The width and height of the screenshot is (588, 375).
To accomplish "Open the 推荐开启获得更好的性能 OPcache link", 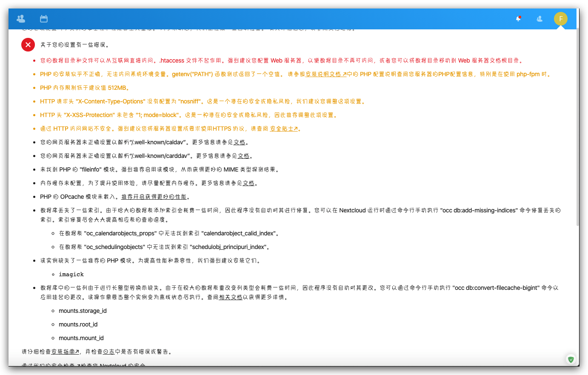I will pos(154,197).
